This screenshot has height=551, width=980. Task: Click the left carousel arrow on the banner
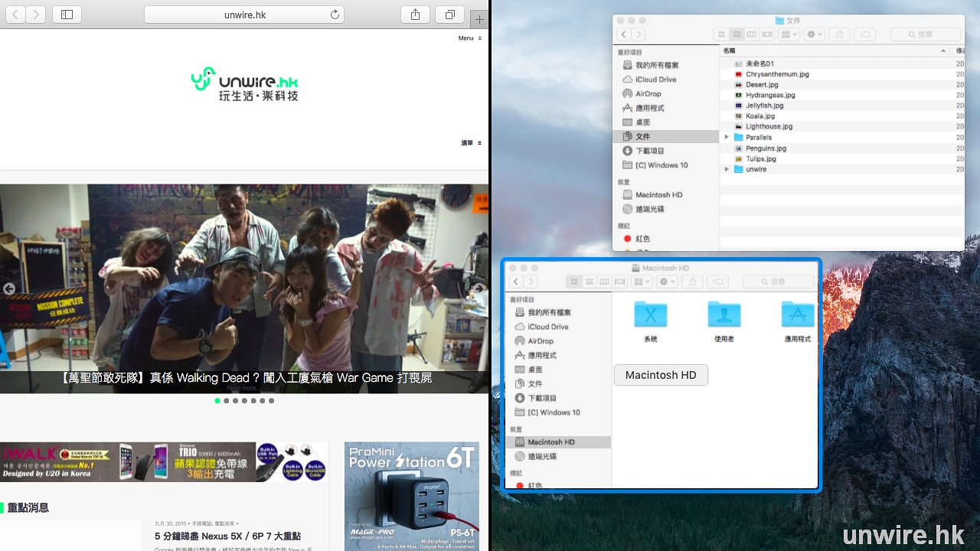tap(9, 289)
